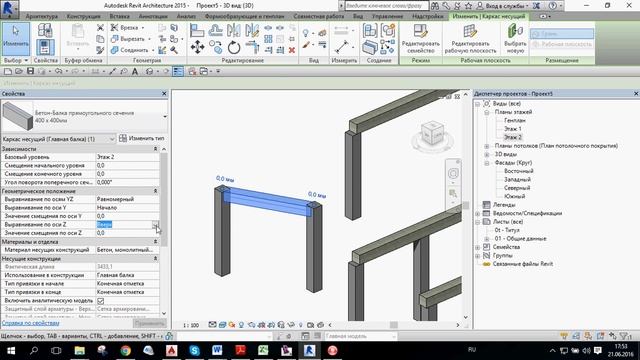Image resolution: width=640 pixels, height=360 pixels.
Task: Click the Measure distance icon
Action: pyautogui.click(x=341, y=47)
